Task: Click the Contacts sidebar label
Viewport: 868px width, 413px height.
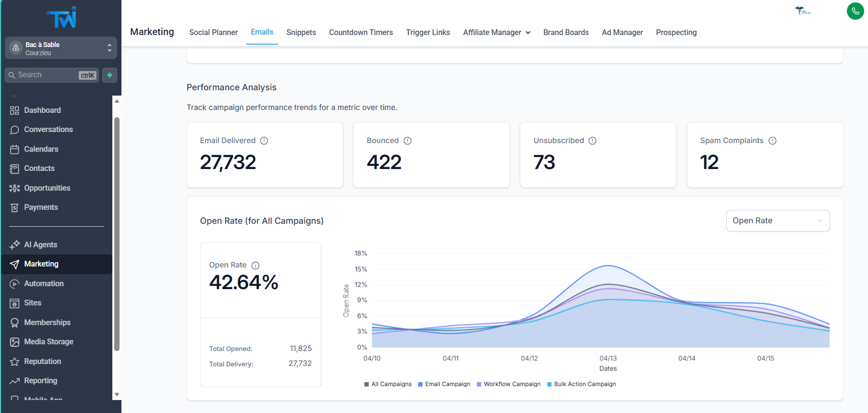Action: point(39,169)
